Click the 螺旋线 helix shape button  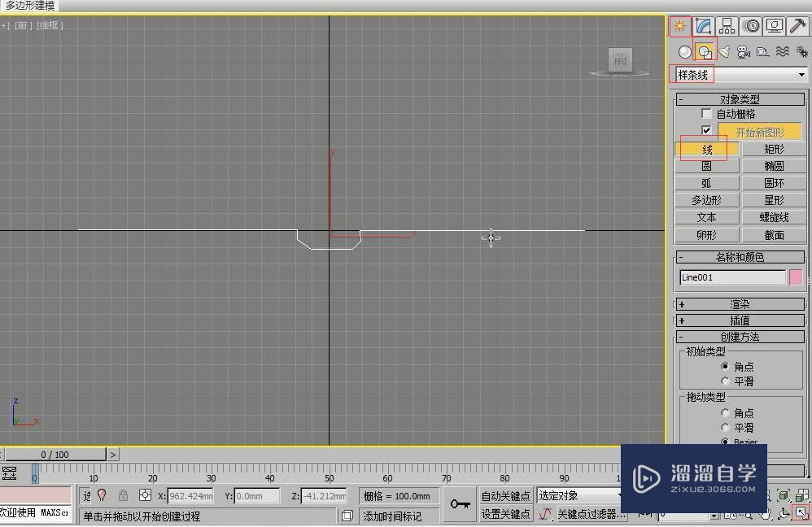tap(775, 217)
